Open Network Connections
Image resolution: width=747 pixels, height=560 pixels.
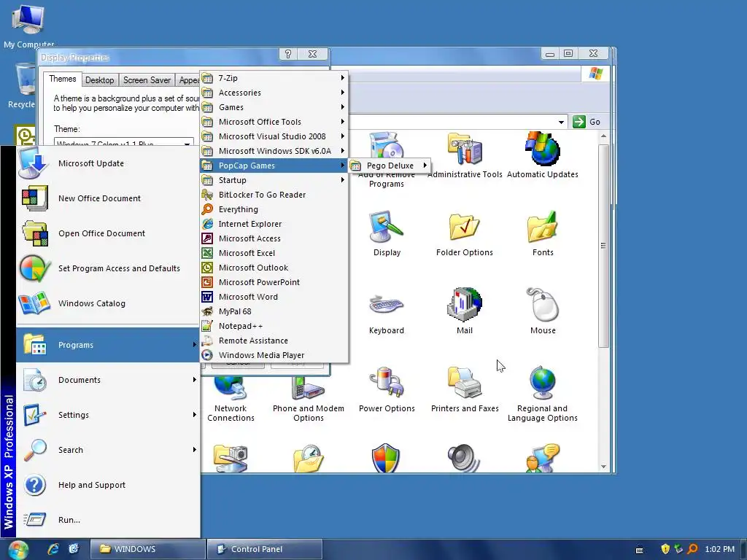tap(231, 399)
